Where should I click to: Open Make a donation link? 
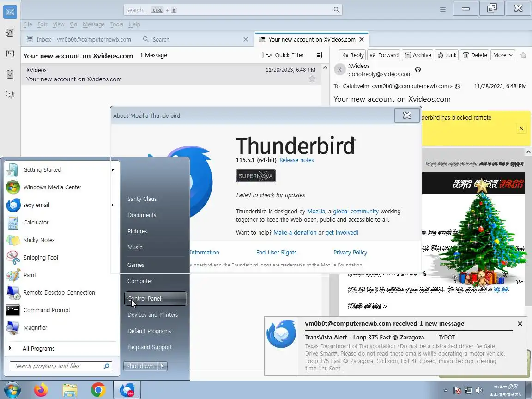point(295,233)
